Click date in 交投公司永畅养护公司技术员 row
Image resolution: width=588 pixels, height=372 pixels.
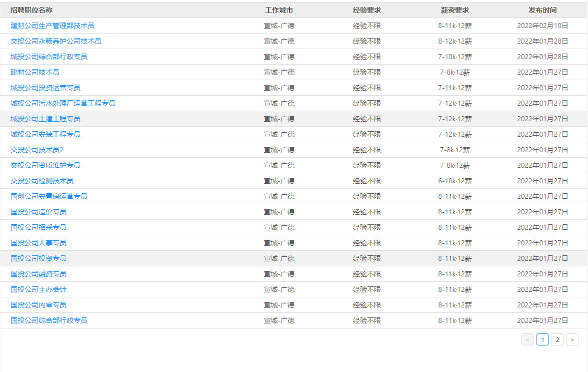542,41
